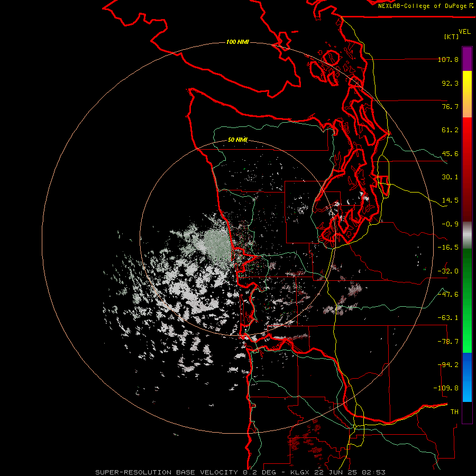The height and width of the screenshot is (476, 476).
Task: Click the purple segment of the color bar
Action: pos(467,59)
